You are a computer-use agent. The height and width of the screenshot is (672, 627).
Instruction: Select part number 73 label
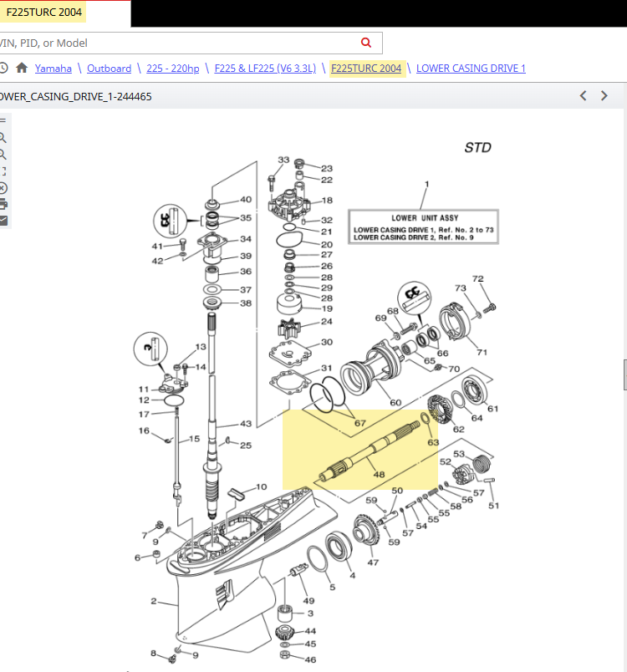[x=461, y=288]
